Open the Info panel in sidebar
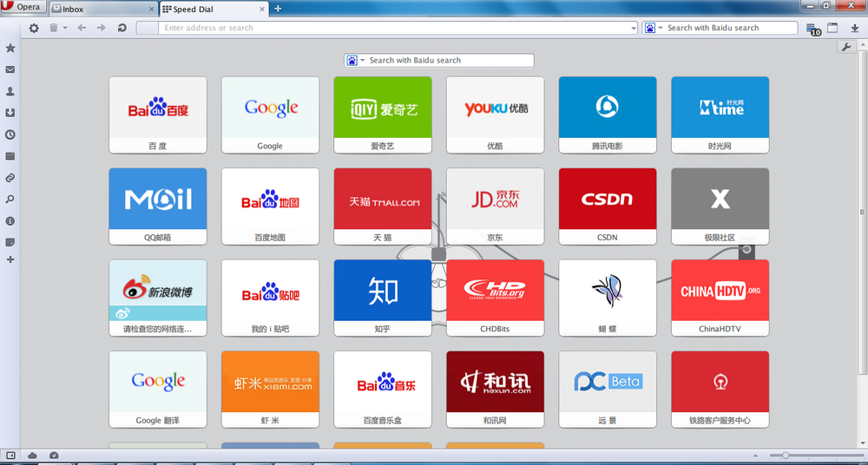The image size is (868, 465). 10,221
